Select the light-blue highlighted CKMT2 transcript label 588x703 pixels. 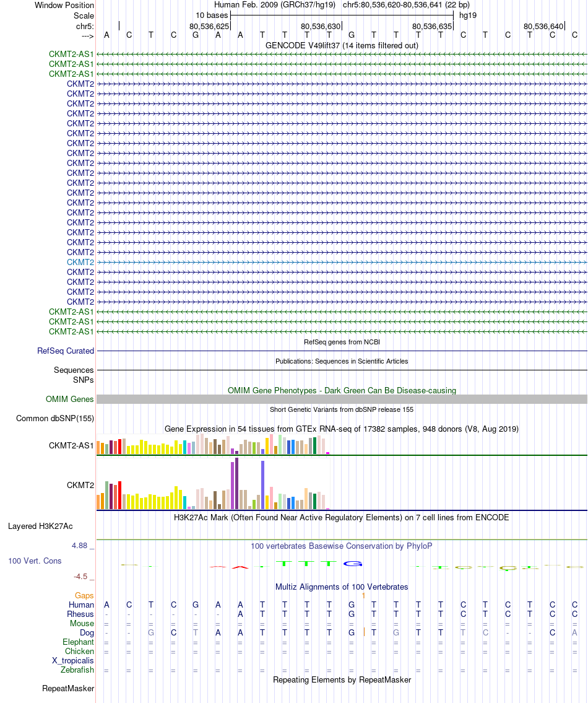tap(80, 262)
